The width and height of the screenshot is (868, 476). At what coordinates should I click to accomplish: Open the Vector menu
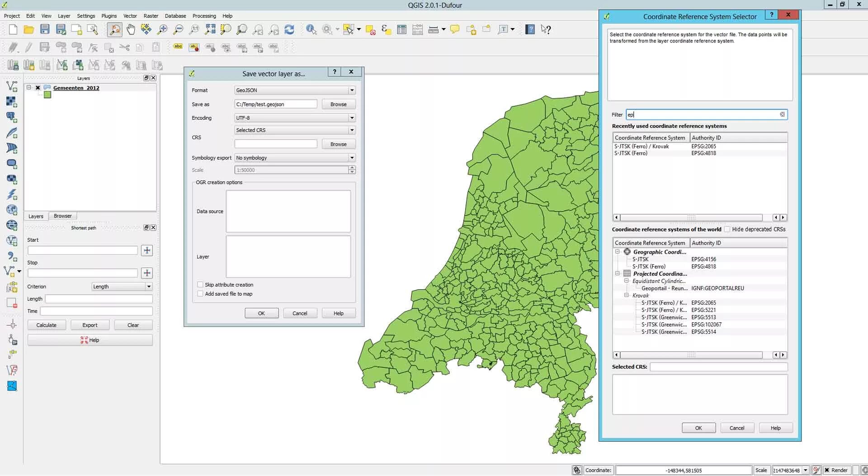click(x=130, y=16)
